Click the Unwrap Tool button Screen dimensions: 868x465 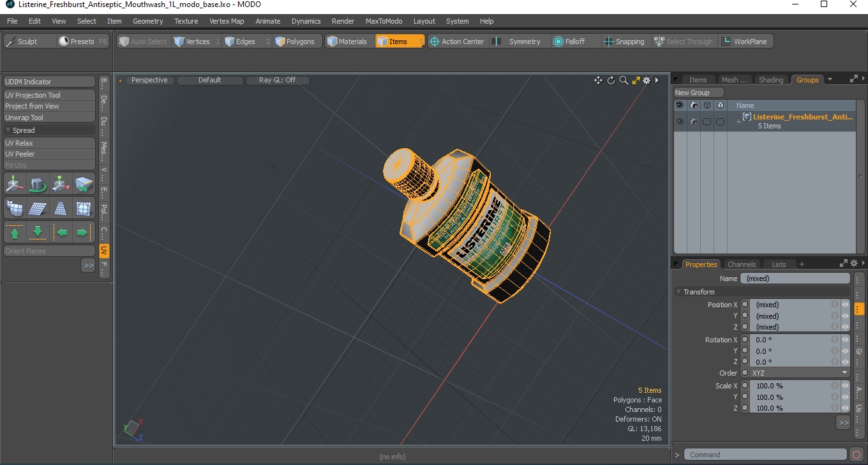click(x=49, y=118)
